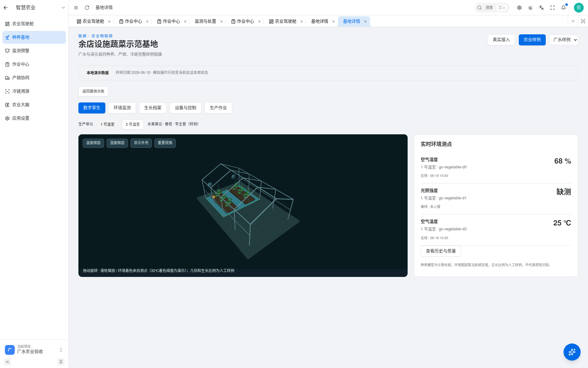Select production unit 2 号温室
588x368 pixels.
click(133, 125)
